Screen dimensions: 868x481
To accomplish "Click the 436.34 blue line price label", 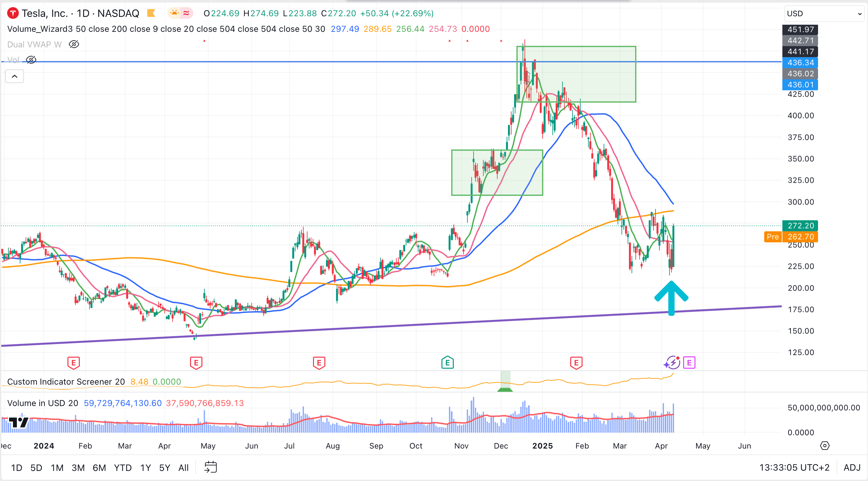I will click(800, 63).
